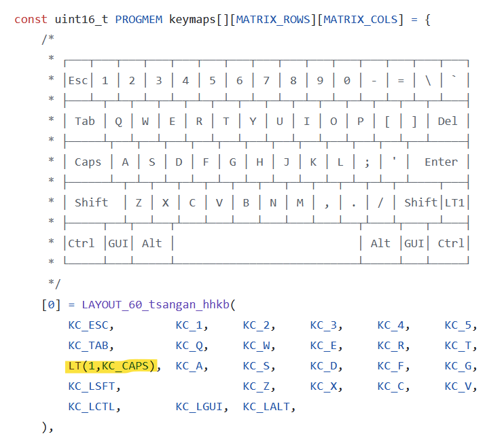Select the KC_ESC keycode text

[x=88, y=325]
